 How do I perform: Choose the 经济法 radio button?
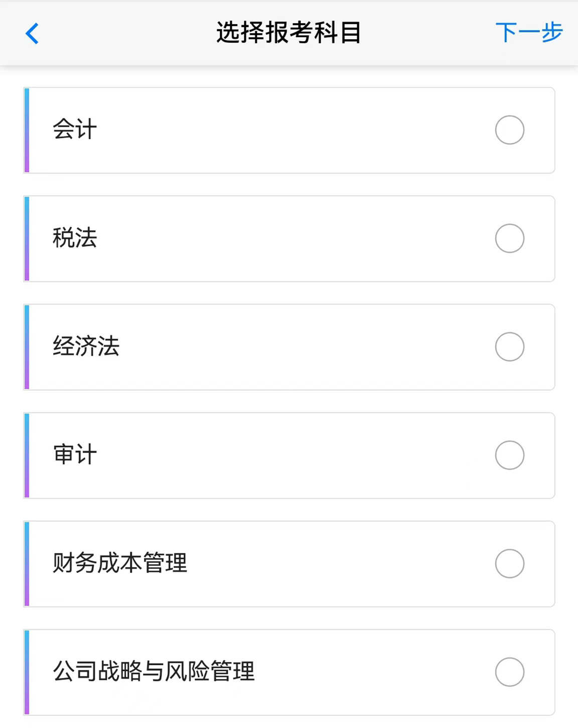509,347
